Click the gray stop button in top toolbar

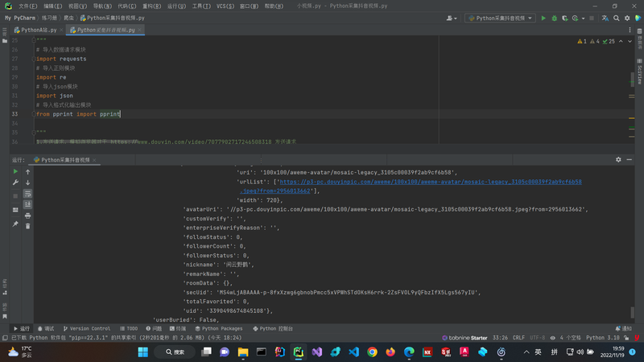(592, 18)
